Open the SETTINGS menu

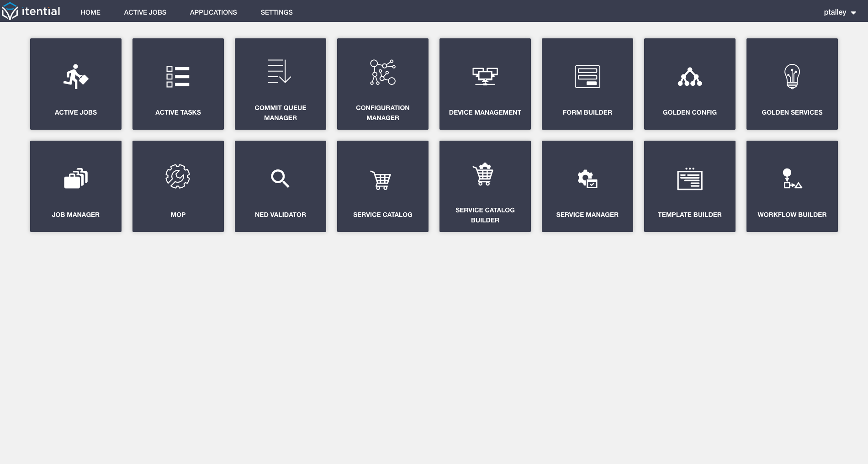coord(277,12)
